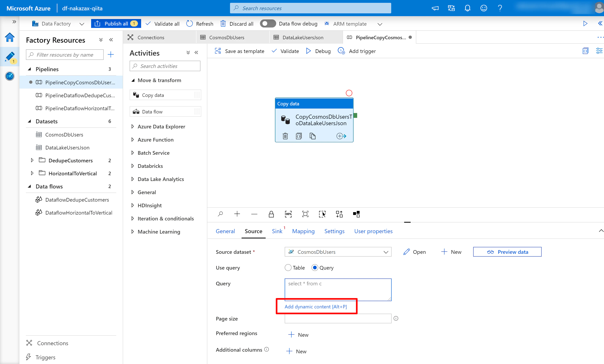Select the DataflowDedupeCustomers data flow
This screenshot has width=604, height=364.
tap(77, 200)
